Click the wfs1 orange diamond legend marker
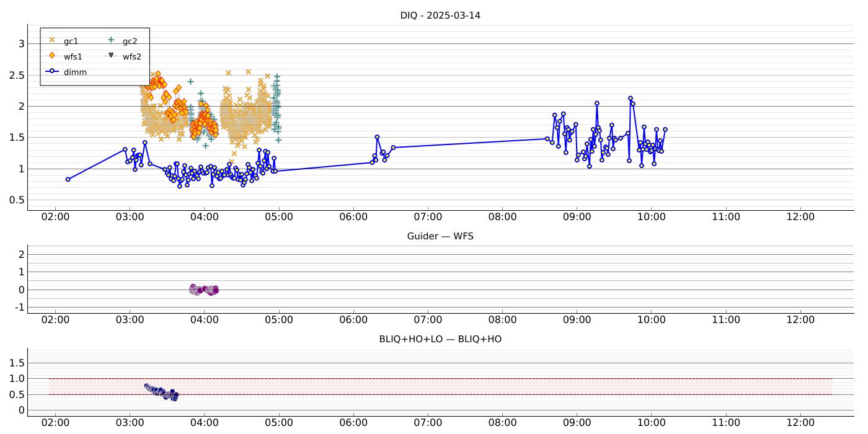The image size is (868, 434). (x=52, y=55)
